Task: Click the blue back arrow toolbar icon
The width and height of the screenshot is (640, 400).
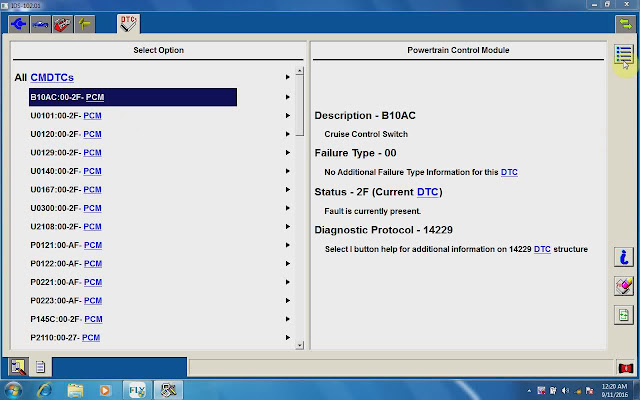Action: (19, 24)
